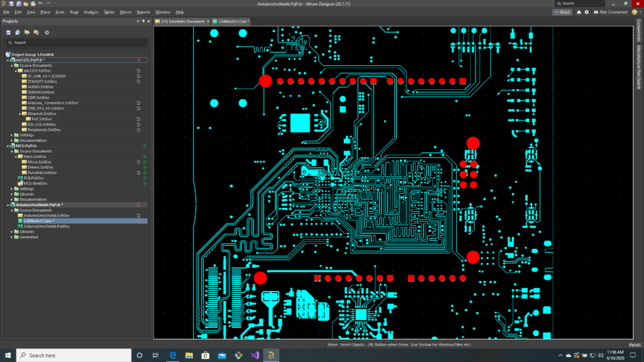Pin the Projects panel with pushpin
This screenshot has height=362, width=644.
143,21
